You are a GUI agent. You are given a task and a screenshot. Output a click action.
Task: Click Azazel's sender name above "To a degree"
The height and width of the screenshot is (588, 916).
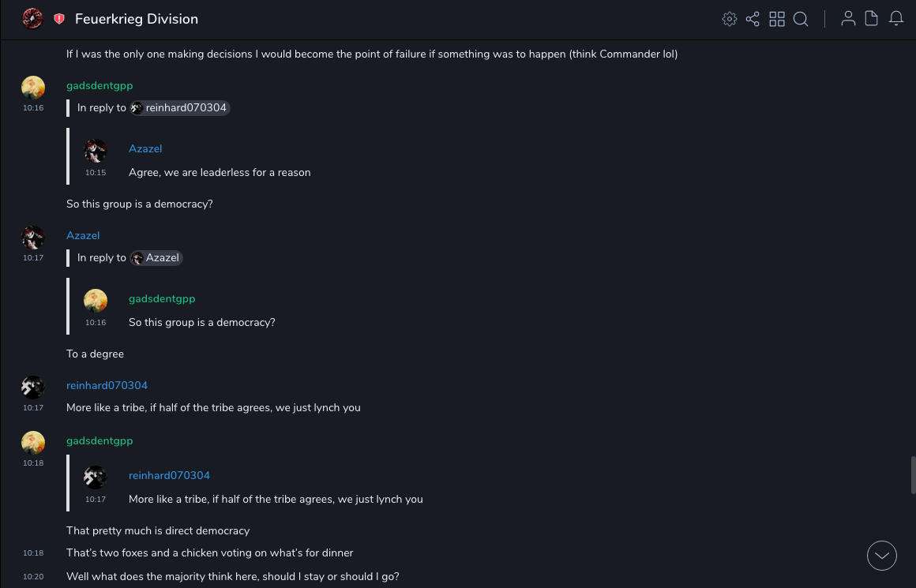(x=83, y=236)
